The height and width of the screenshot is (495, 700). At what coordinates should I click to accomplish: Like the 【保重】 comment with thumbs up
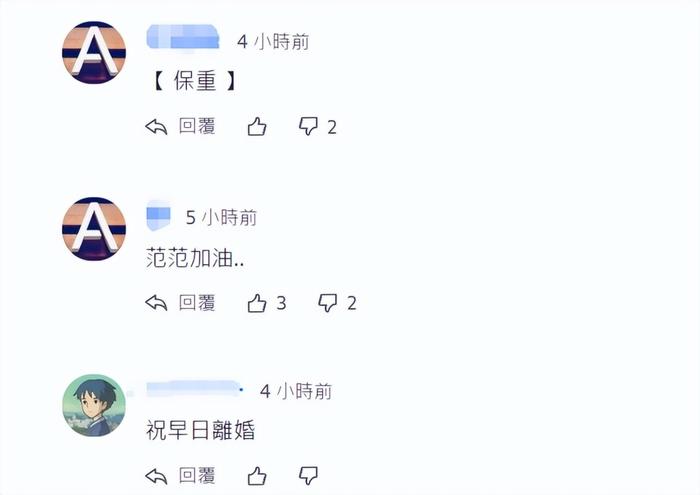(x=257, y=127)
